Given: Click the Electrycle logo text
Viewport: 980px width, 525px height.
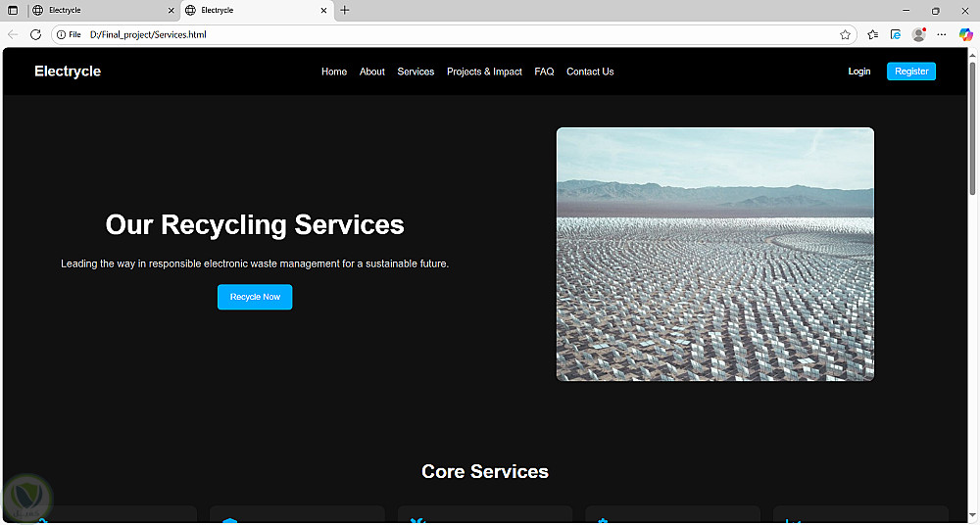Looking at the screenshot, I should 68,72.
